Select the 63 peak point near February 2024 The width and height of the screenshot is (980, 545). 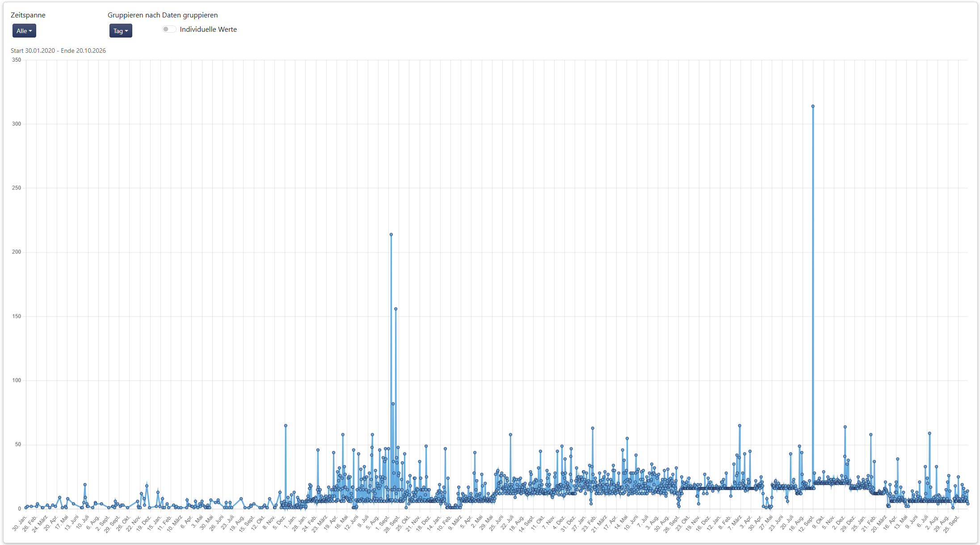pyautogui.click(x=593, y=428)
